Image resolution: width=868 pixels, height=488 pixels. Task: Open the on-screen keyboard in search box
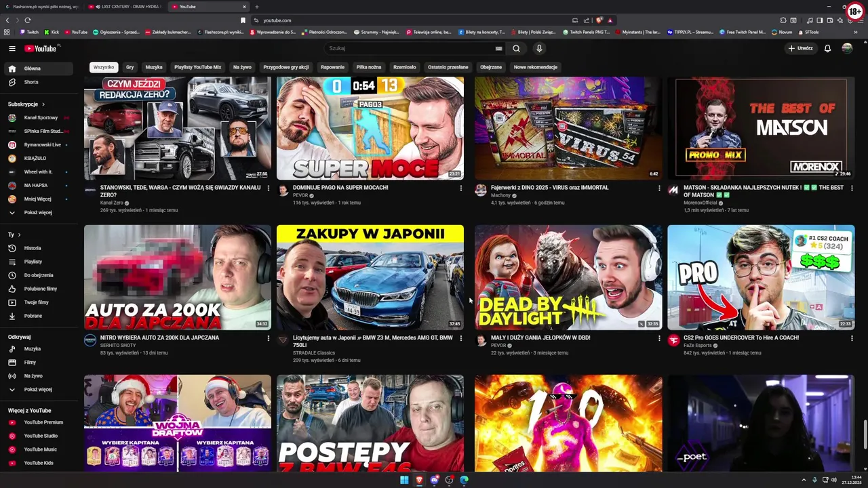[499, 49]
